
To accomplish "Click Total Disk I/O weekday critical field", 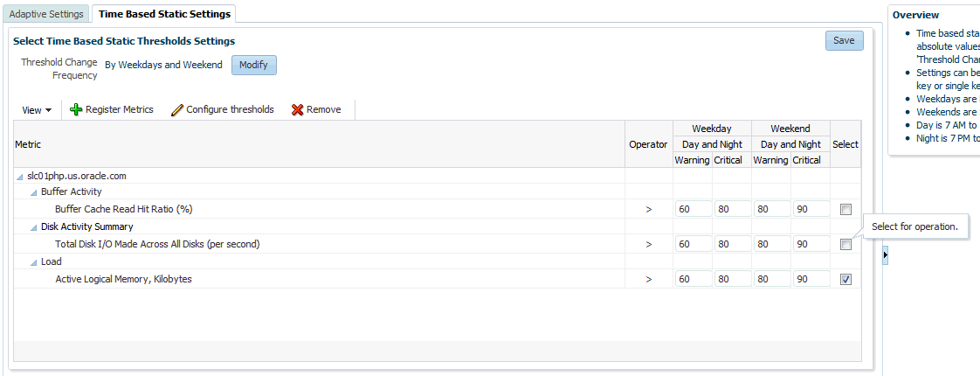I will (x=732, y=245).
